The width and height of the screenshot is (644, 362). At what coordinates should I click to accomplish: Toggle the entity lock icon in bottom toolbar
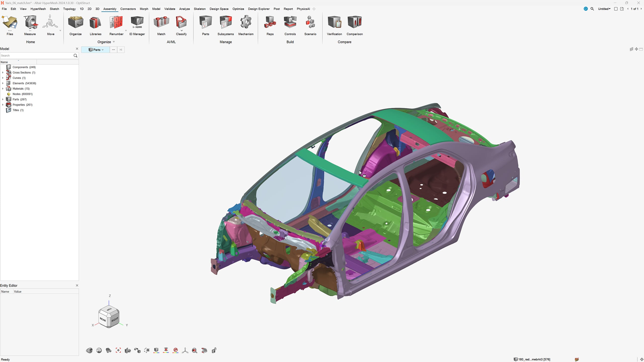pyautogui.click(x=214, y=350)
